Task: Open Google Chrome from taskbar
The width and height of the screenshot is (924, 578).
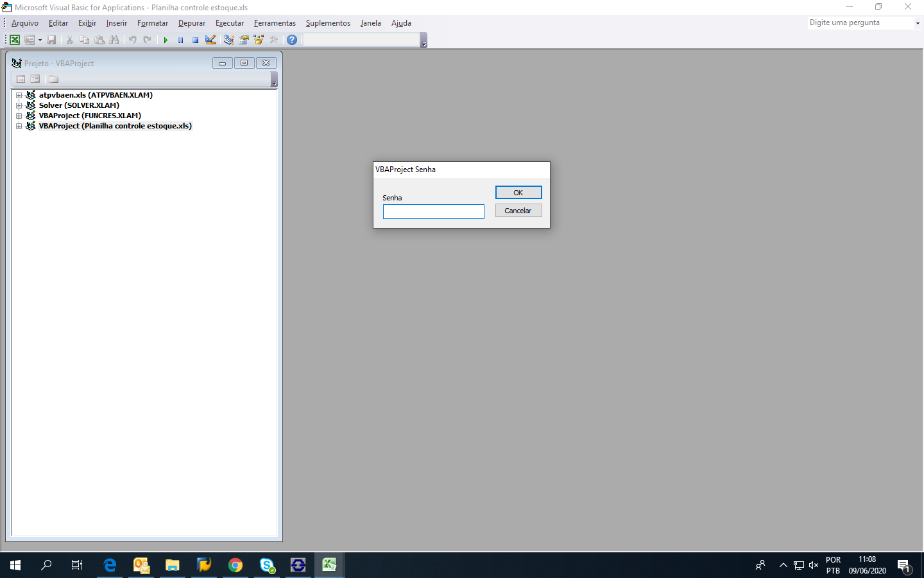Action: point(235,565)
